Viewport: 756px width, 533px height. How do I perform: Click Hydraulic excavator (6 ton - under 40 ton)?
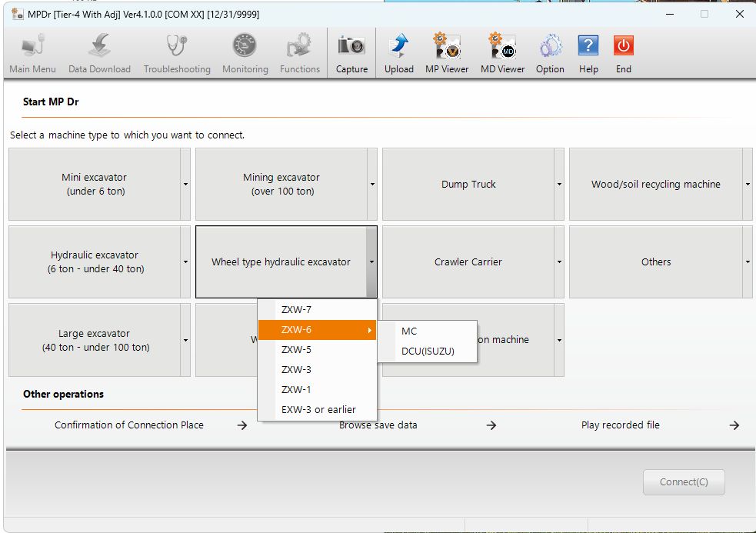coord(95,262)
